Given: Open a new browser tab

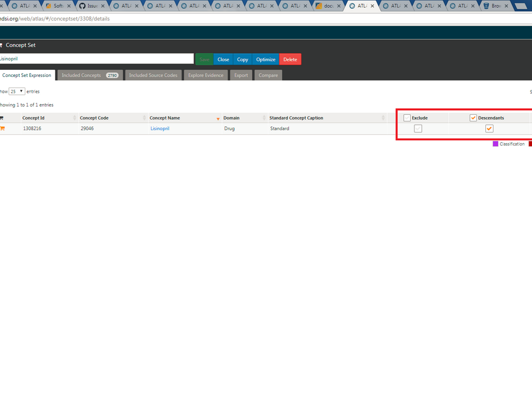Looking at the screenshot, I should 520,6.
